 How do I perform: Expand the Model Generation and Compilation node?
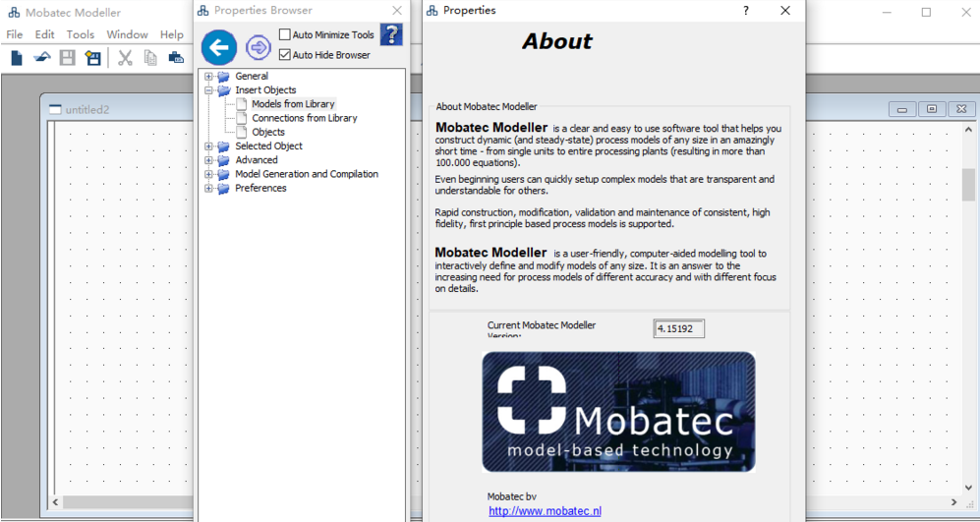pyautogui.click(x=208, y=174)
